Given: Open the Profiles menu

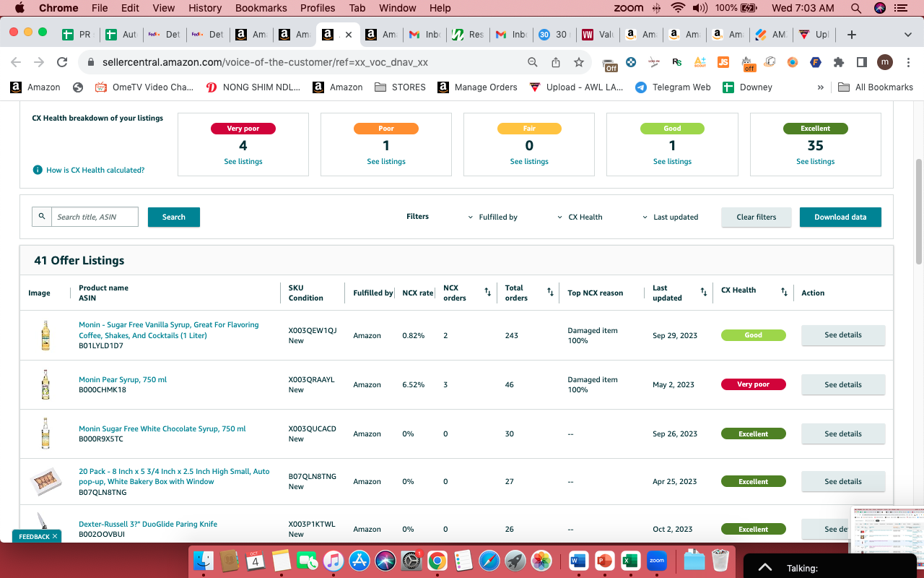Looking at the screenshot, I should click(318, 8).
